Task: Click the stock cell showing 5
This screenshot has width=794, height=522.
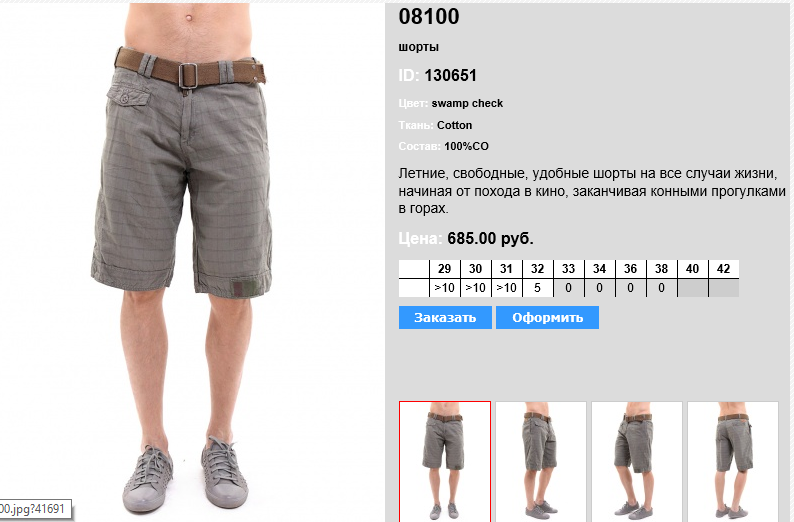Action: tap(538, 288)
